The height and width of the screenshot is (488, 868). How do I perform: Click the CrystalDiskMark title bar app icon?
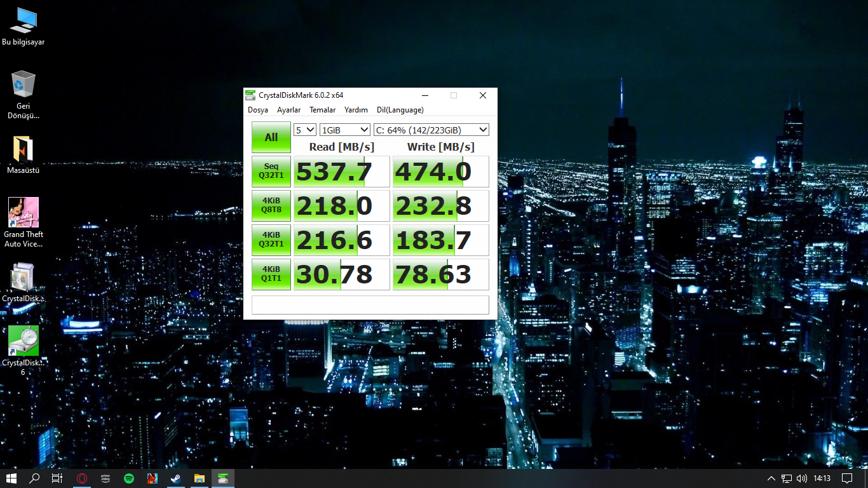click(251, 95)
